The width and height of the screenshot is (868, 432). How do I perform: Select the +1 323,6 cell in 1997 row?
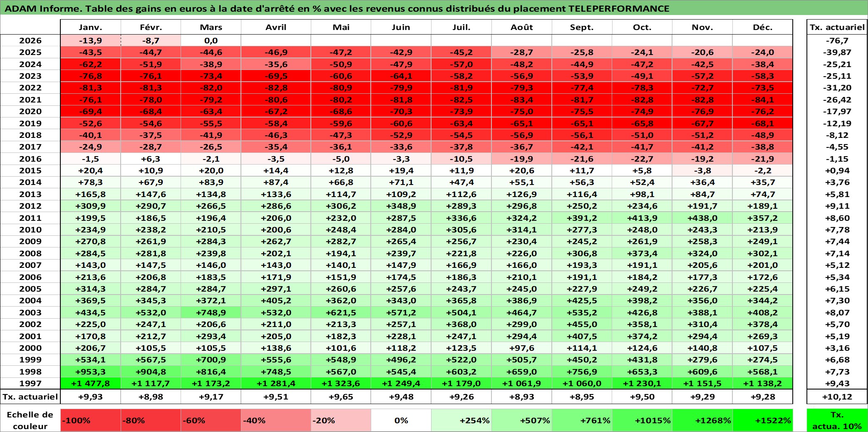341,383
